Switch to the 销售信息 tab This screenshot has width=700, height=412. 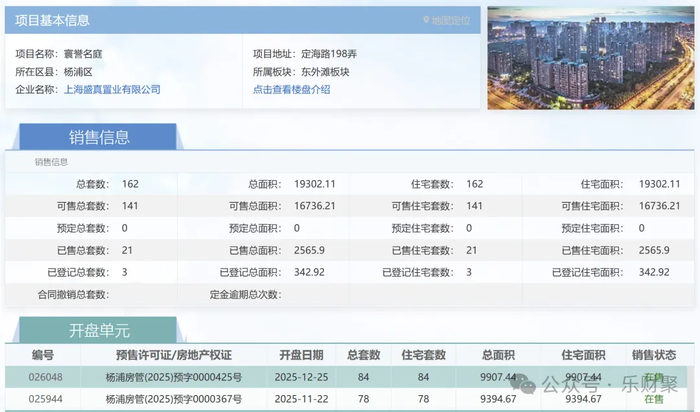tap(99, 137)
